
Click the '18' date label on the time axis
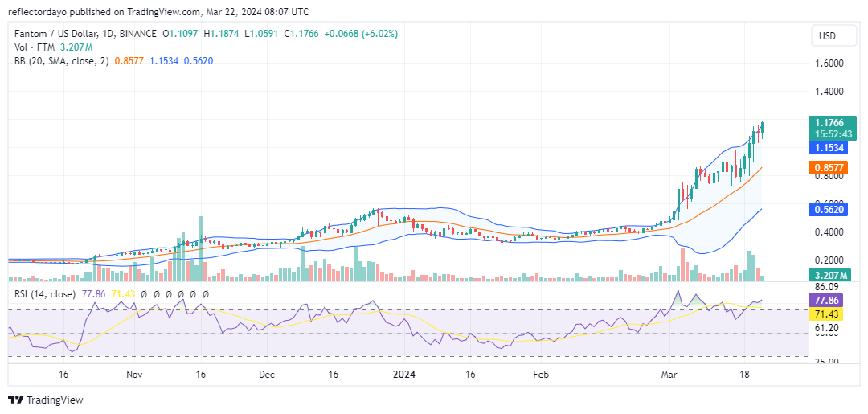pos(744,375)
